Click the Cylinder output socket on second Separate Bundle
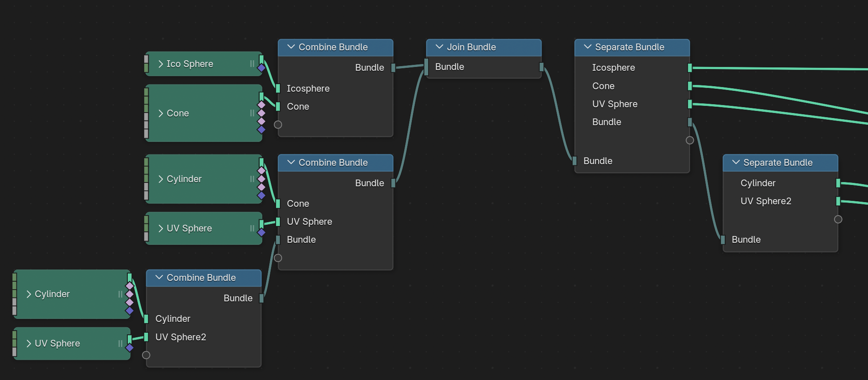The image size is (868, 380). [x=838, y=183]
